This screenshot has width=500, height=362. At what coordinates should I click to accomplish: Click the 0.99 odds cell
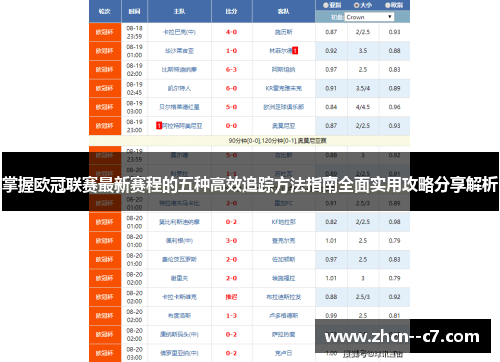click(x=331, y=315)
